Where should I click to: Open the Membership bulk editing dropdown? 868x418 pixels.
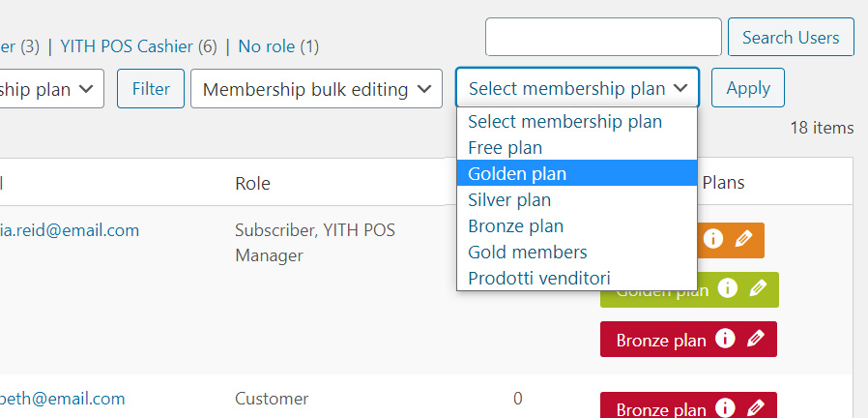(x=317, y=89)
